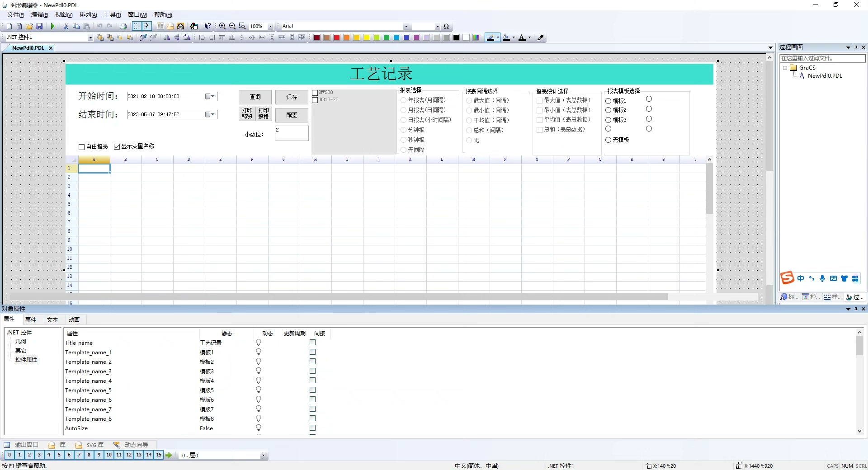868x470 pixels.
Task: Run the picture with the green play icon
Action: pyautogui.click(x=53, y=26)
